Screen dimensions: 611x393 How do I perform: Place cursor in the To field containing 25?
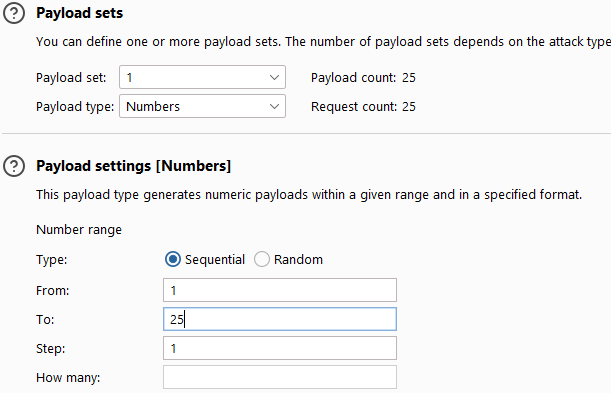280,319
